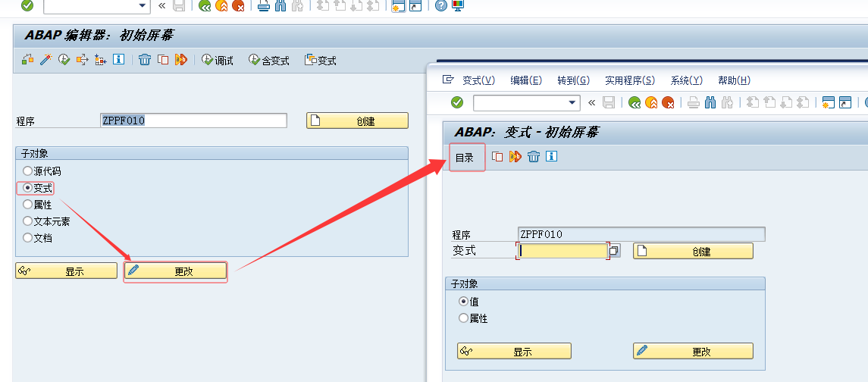Viewport: 868px width, 382px height.
Task: Select the 文本元素 radio button
Action: (x=28, y=221)
